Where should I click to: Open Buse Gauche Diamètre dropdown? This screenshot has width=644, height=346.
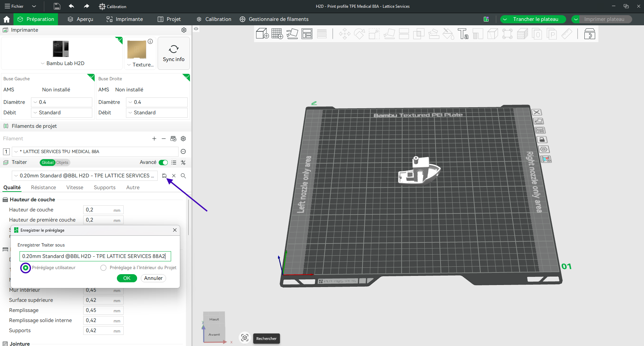click(x=62, y=102)
